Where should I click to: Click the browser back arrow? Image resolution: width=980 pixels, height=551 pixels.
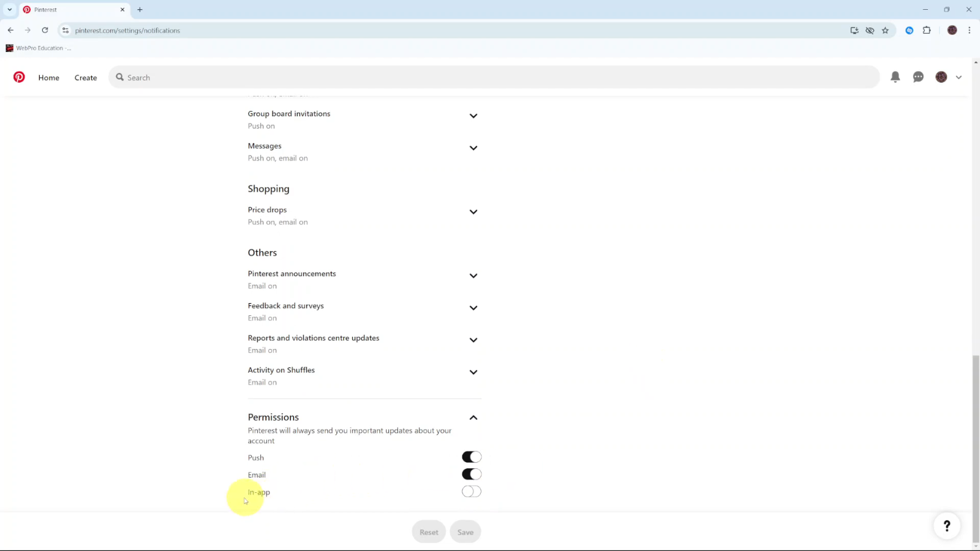10,30
